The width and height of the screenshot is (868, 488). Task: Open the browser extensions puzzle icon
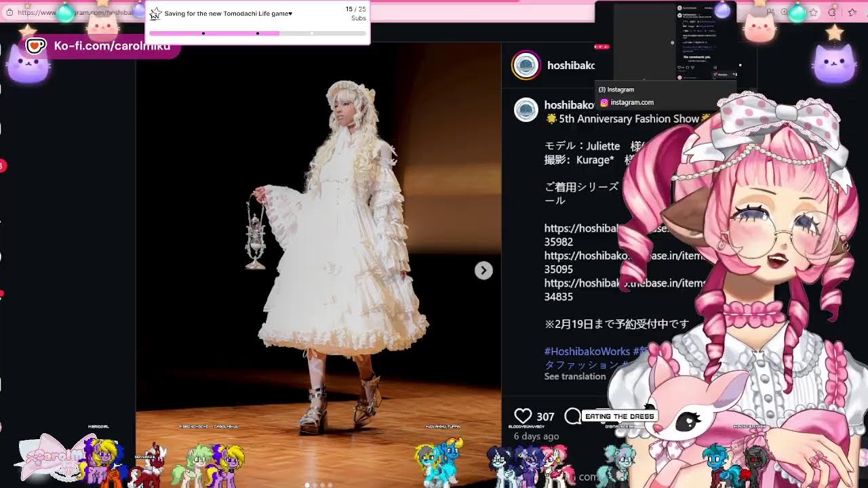(x=832, y=12)
